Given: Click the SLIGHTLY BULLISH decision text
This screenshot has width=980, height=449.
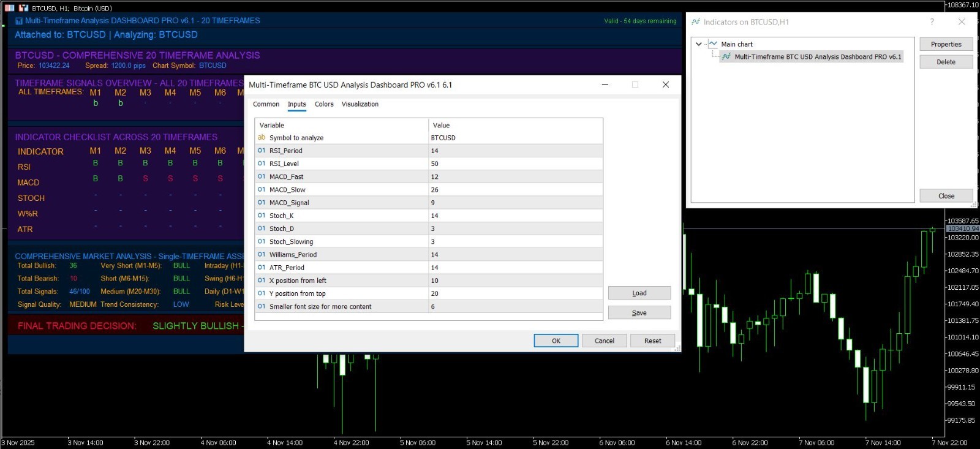Looking at the screenshot, I should (x=195, y=326).
